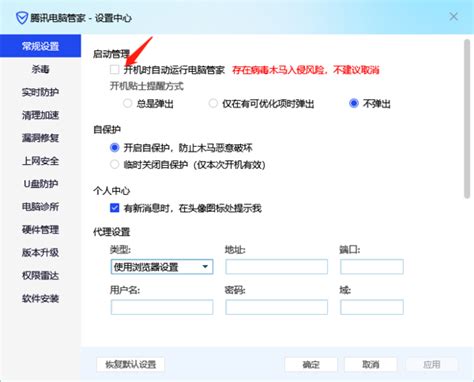Select the 权限雷达 tab
474x382 pixels.
click(x=40, y=275)
